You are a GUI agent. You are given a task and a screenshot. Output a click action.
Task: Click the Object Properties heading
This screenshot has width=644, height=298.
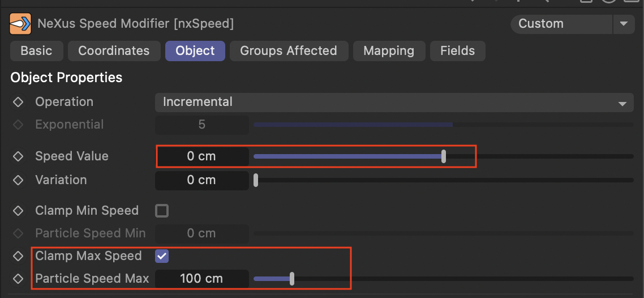pos(67,77)
